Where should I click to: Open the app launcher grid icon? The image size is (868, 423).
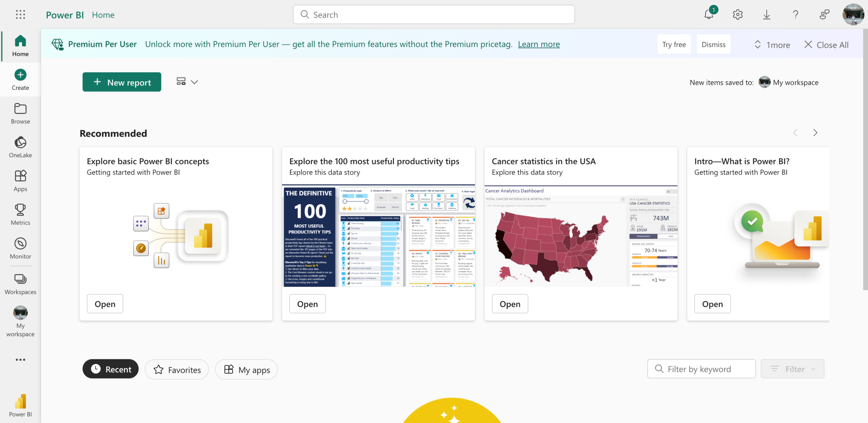pyautogui.click(x=20, y=14)
